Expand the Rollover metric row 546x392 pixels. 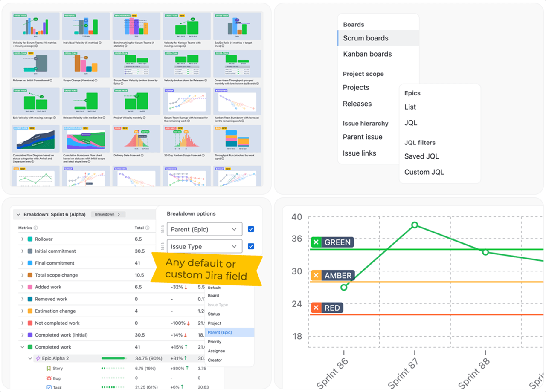pos(23,239)
